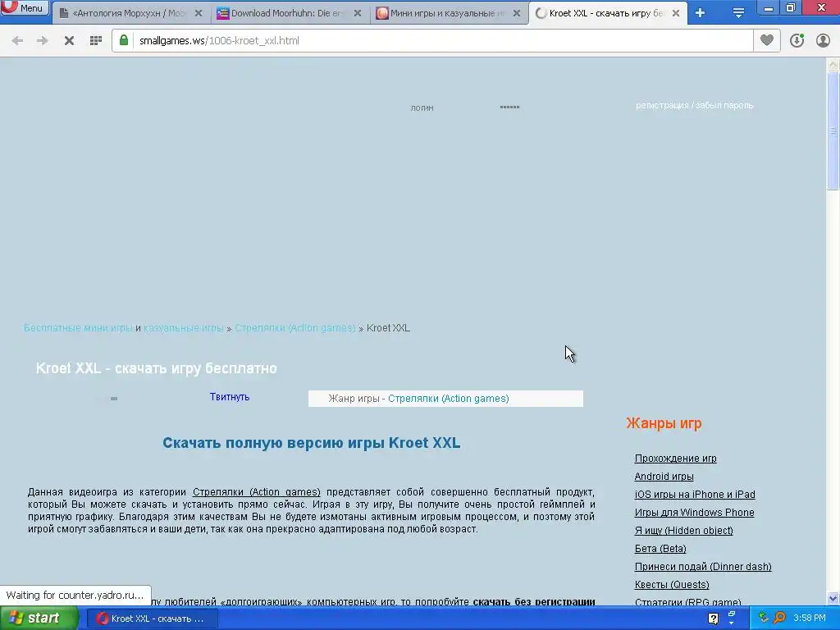Click the password field with dots

click(509, 107)
